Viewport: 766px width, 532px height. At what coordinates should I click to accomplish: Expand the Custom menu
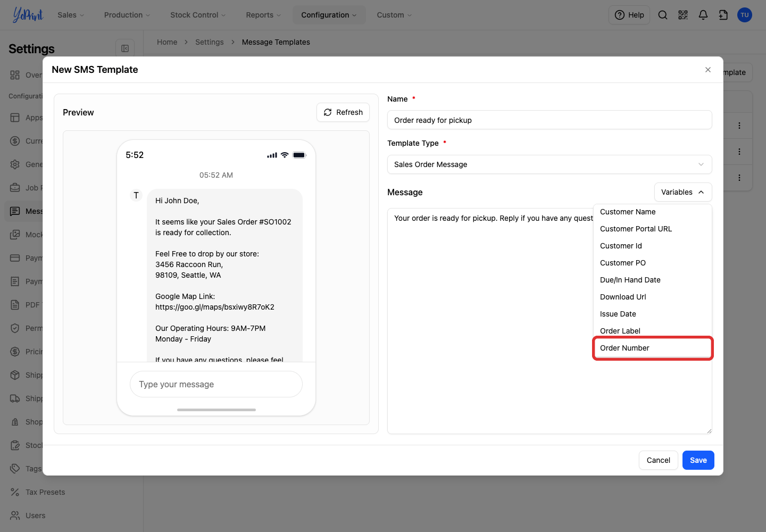(394, 15)
